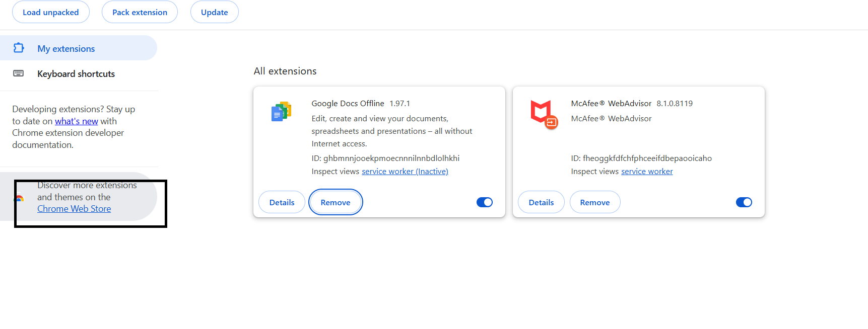Open Details for Google Docs Offline
Image resolution: width=868 pixels, height=329 pixels.
click(282, 202)
